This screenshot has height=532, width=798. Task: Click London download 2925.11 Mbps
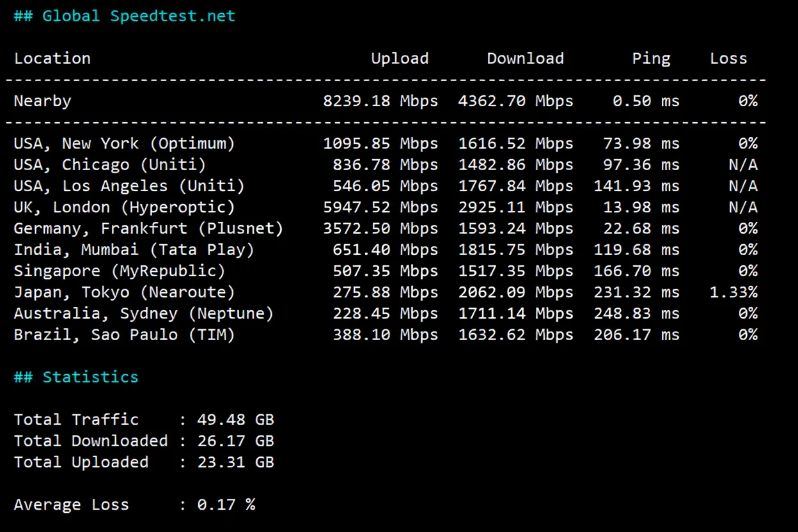coord(515,208)
